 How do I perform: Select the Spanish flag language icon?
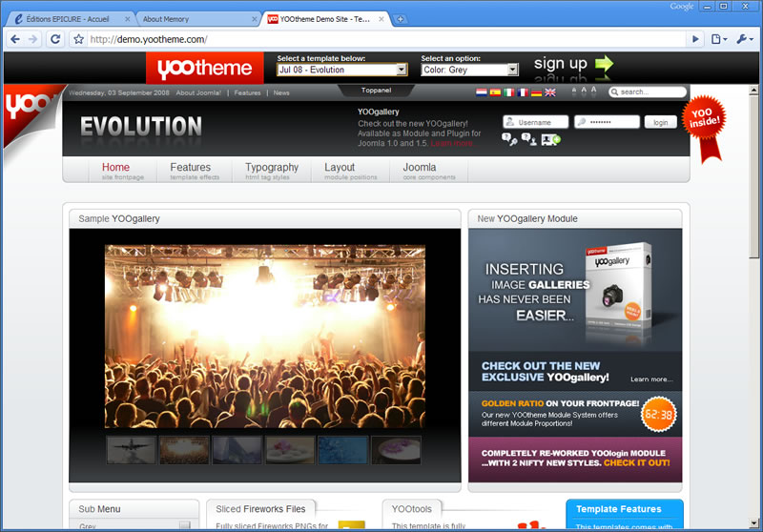(x=495, y=92)
